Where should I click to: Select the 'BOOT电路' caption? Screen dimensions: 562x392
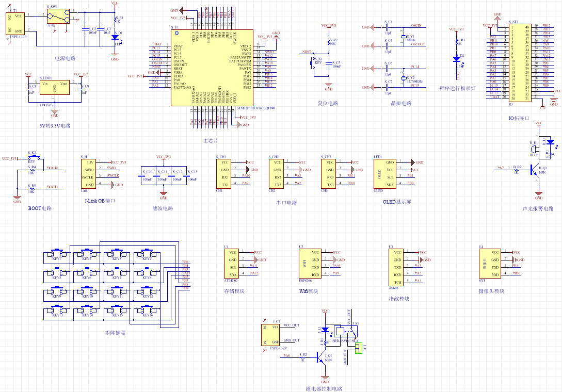tap(40, 208)
